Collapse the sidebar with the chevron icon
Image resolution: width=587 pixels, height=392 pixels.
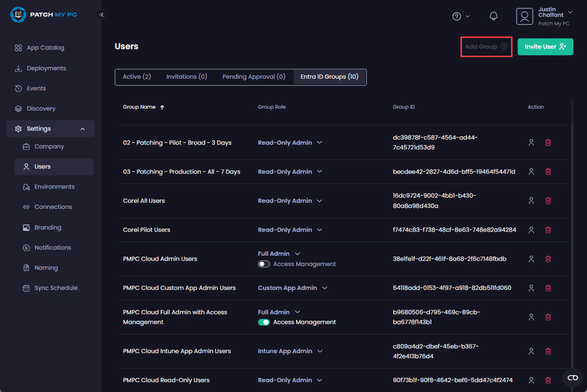(x=101, y=15)
